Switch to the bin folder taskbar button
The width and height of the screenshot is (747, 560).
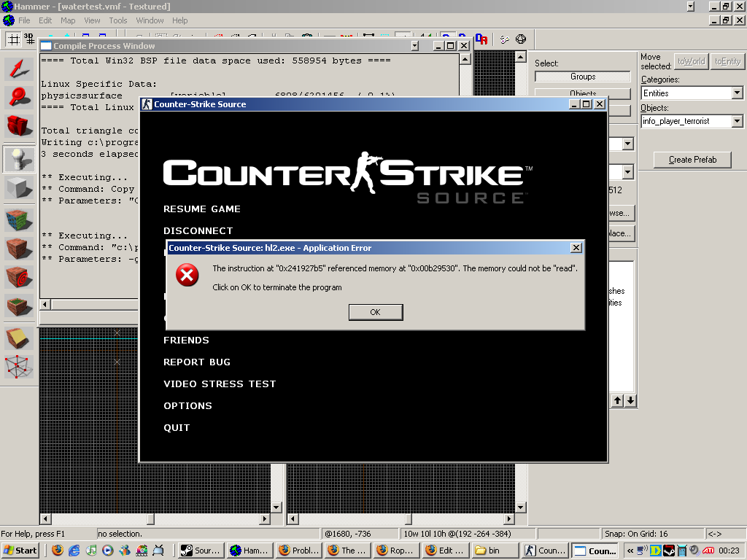(x=494, y=551)
